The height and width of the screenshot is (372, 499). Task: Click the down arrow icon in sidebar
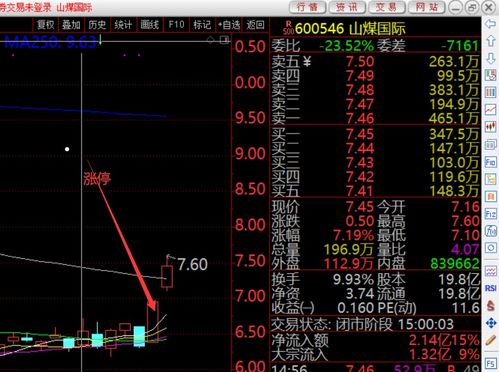coord(490,59)
